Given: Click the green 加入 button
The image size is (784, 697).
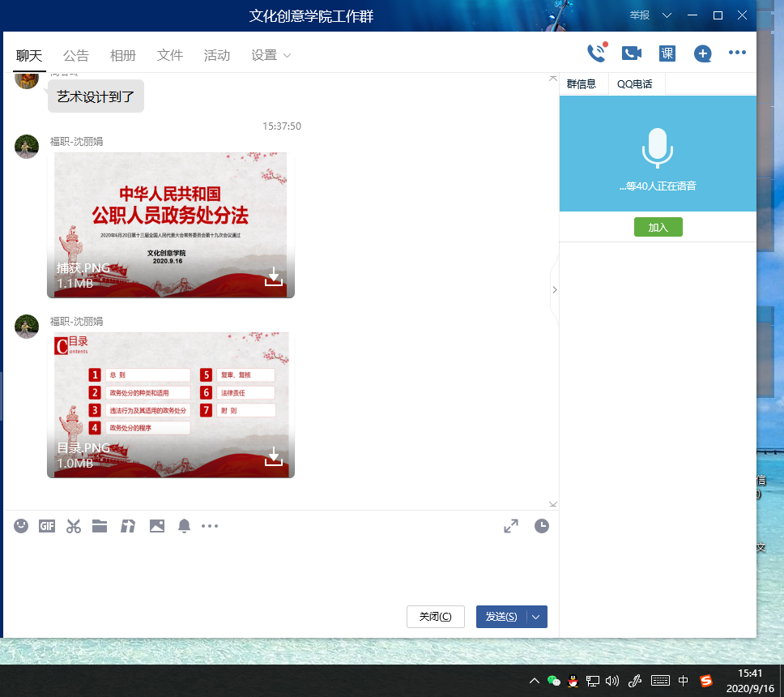Looking at the screenshot, I should click(658, 227).
